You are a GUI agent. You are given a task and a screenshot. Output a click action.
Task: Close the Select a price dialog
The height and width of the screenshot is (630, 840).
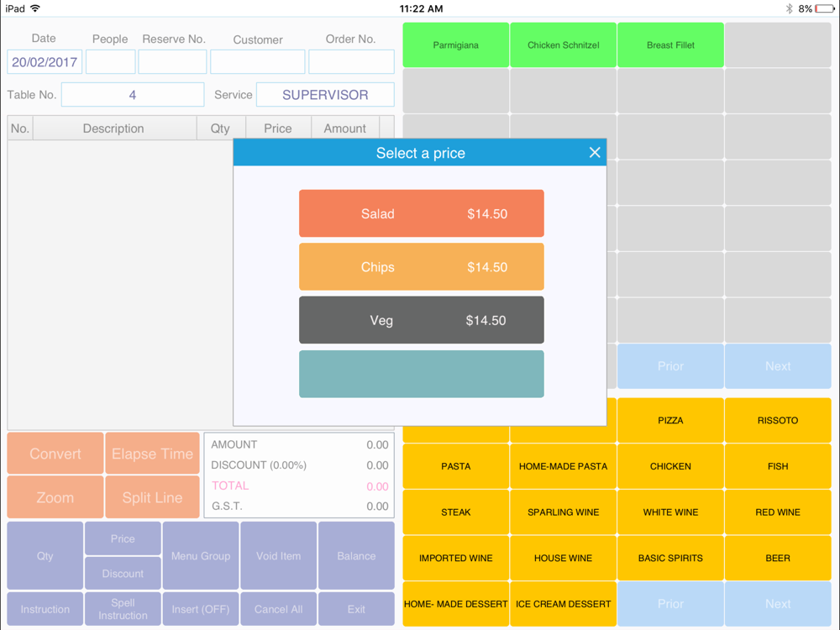point(595,152)
